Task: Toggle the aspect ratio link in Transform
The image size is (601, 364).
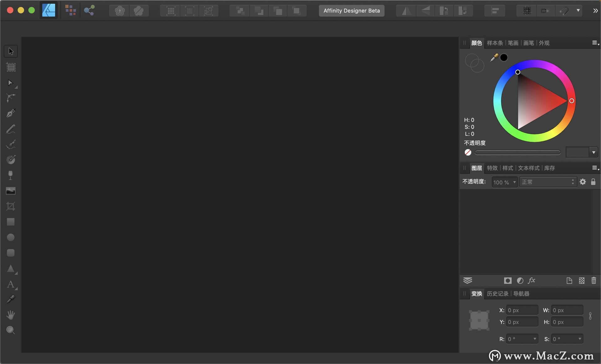Action: [x=590, y=316]
